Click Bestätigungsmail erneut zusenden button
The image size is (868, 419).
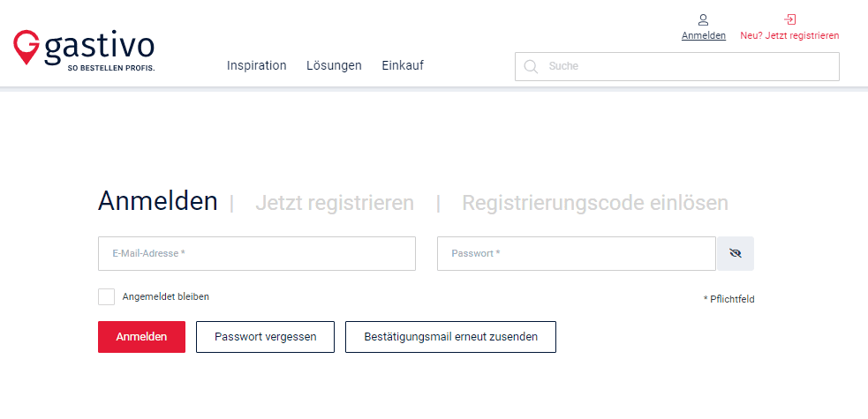click(x=450, y=337)
